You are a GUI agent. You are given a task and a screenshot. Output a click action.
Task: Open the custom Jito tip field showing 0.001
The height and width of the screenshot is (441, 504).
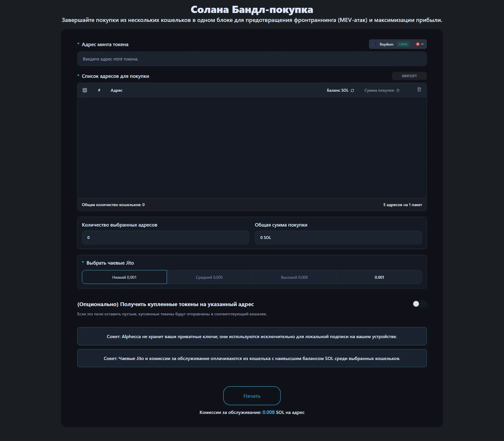[379, 277]
